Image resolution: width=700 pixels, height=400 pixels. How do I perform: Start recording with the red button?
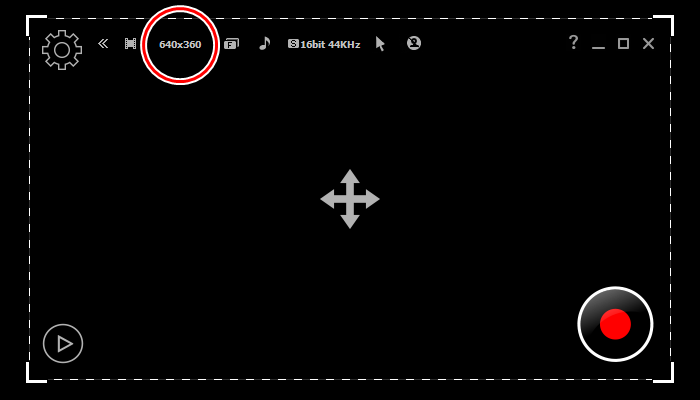pyautogui.click(x=615, y=324)
